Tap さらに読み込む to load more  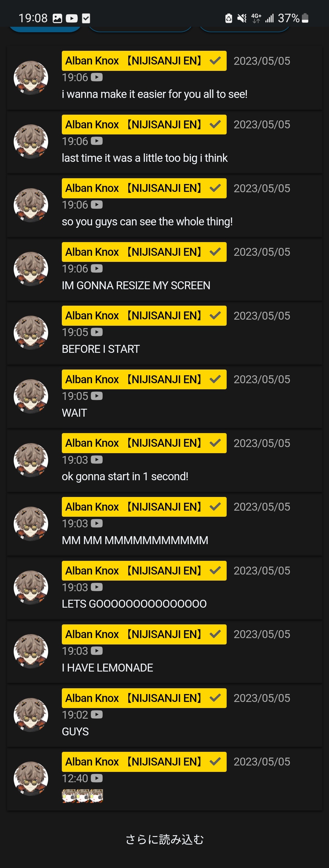click(165, 839)
